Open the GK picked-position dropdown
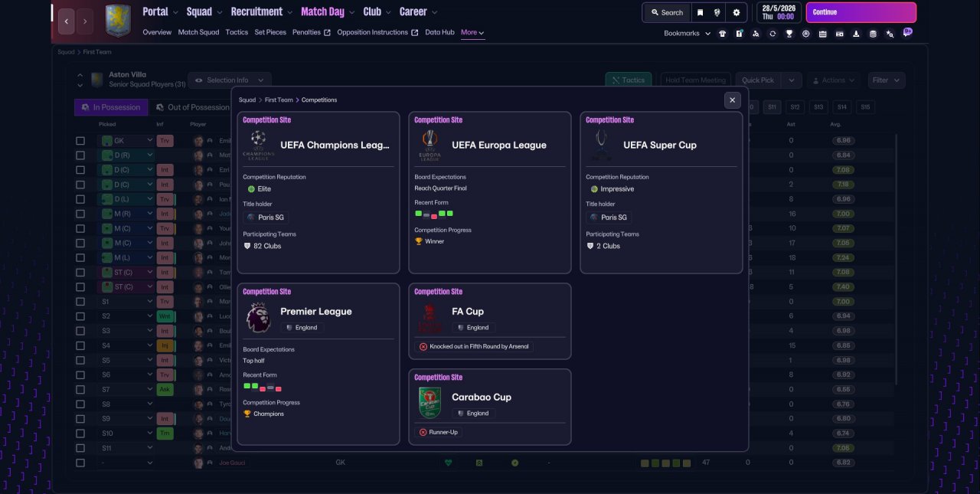Image resolution: width=980 pixels, height=494 pixels. [x=127, y=141]
